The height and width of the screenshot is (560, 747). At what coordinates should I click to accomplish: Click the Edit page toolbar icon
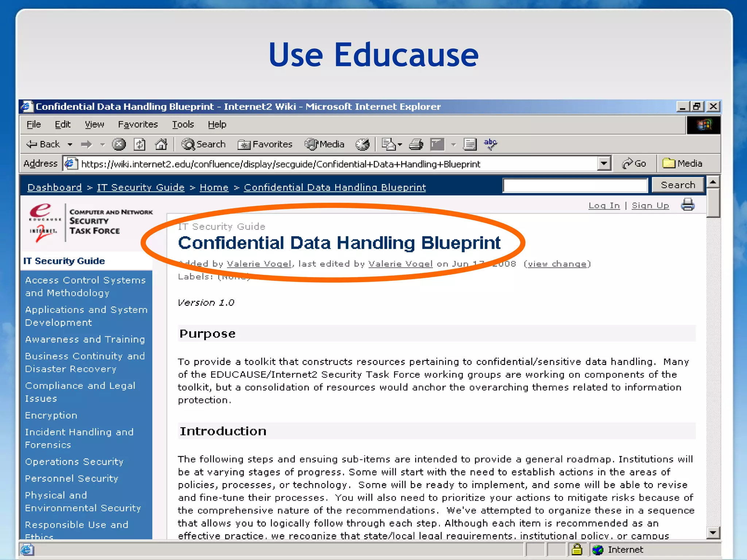(x=437, y=144)
